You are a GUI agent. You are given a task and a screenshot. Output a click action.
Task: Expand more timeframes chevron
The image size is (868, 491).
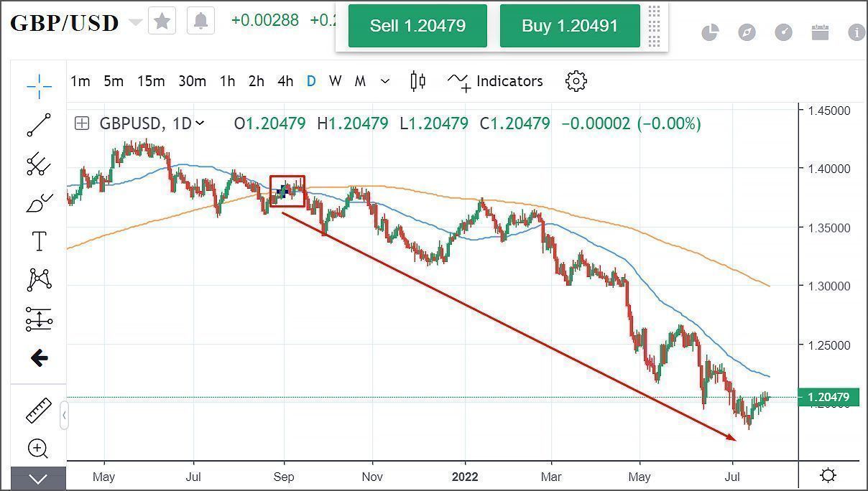385,81
